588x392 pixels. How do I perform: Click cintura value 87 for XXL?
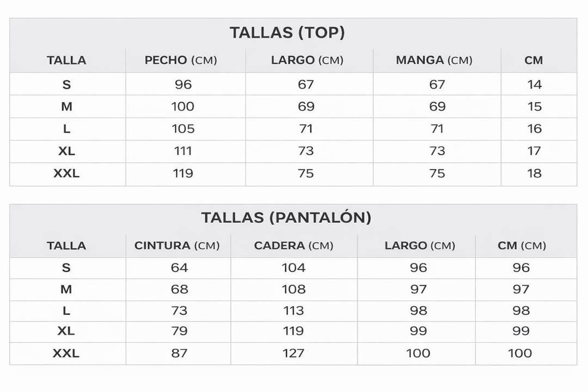point(179,353)
